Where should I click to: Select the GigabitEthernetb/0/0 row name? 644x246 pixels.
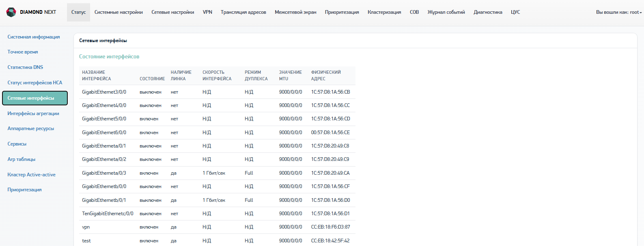coord(104,186)
